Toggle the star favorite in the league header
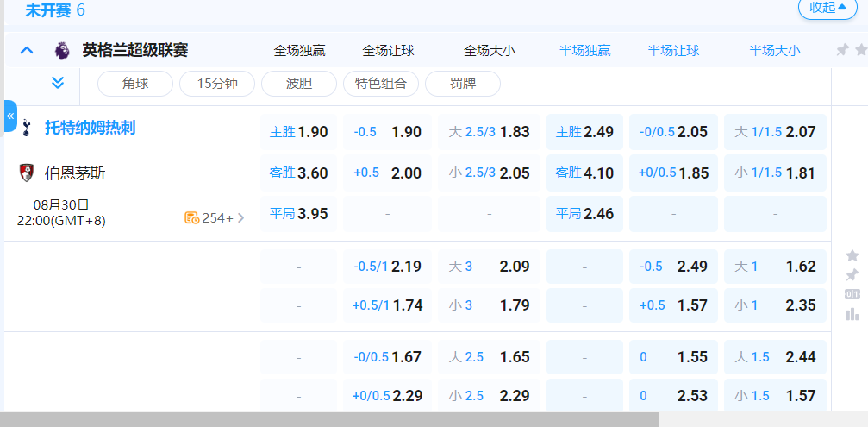This screenshot has width=868, height=427. pos(860,50)
